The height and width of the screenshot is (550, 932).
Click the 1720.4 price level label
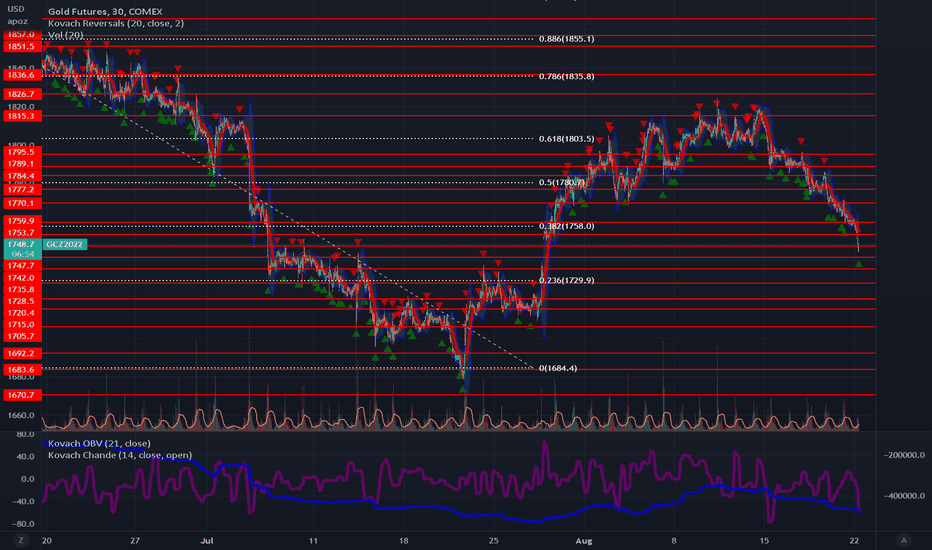click(x=23, y=313)
